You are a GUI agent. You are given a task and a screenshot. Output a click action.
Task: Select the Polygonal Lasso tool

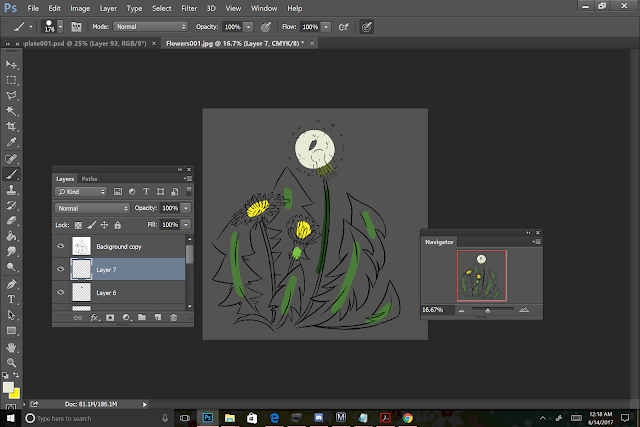click(x=11, y=96)
